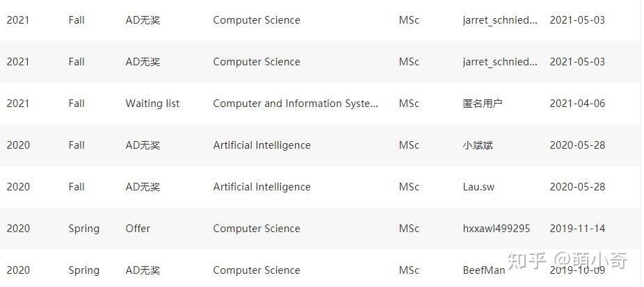The width and height of the screenshot is (644, 287).
Task: Select date 2019-11-14
Action: [577, 229]
